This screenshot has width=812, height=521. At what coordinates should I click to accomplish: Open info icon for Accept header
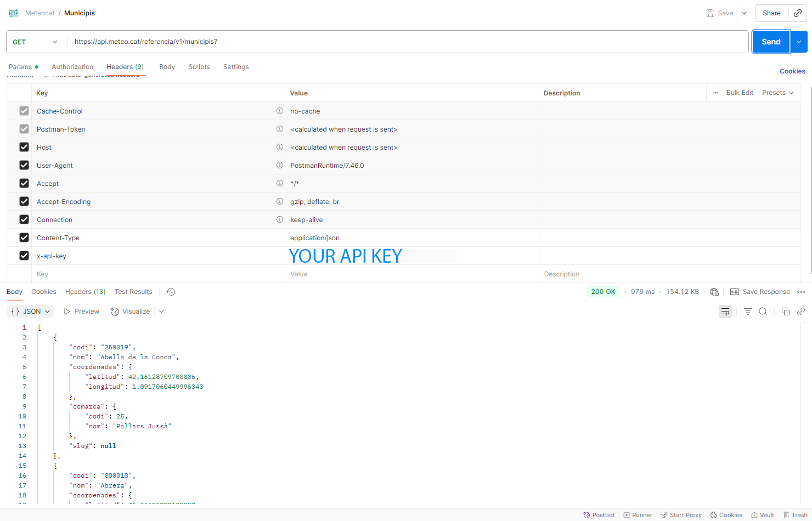coord(280,183)
